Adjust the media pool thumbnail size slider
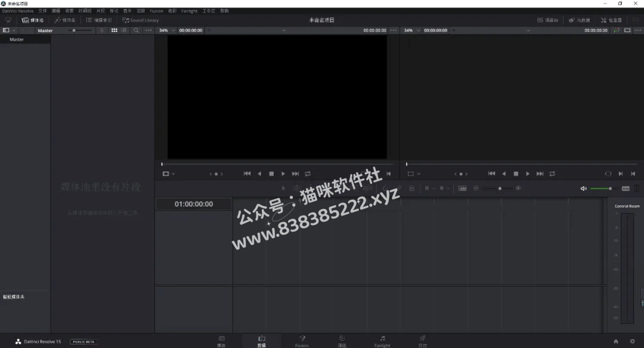This screenshot has height=348, width=644. pyautogui.click(x=80, y=30)
